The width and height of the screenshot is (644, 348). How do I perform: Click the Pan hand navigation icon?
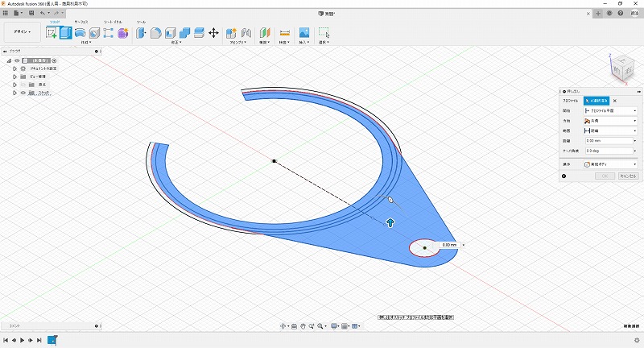tap(303, 325)
